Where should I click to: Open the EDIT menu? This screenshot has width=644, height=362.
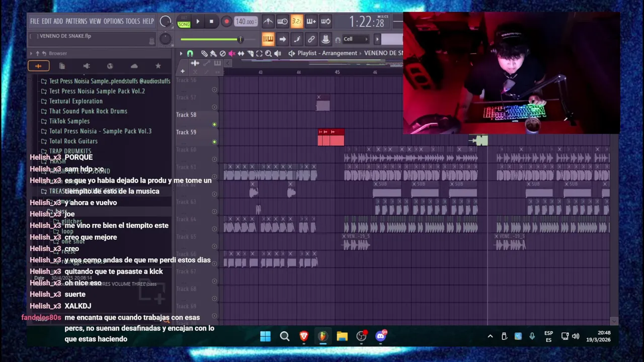46,21
